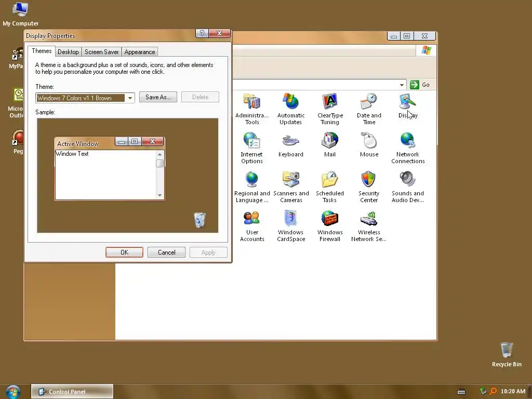Expand the Control Panel address bar dropdown
532x399 pixels.
click(x=402, y=85)
